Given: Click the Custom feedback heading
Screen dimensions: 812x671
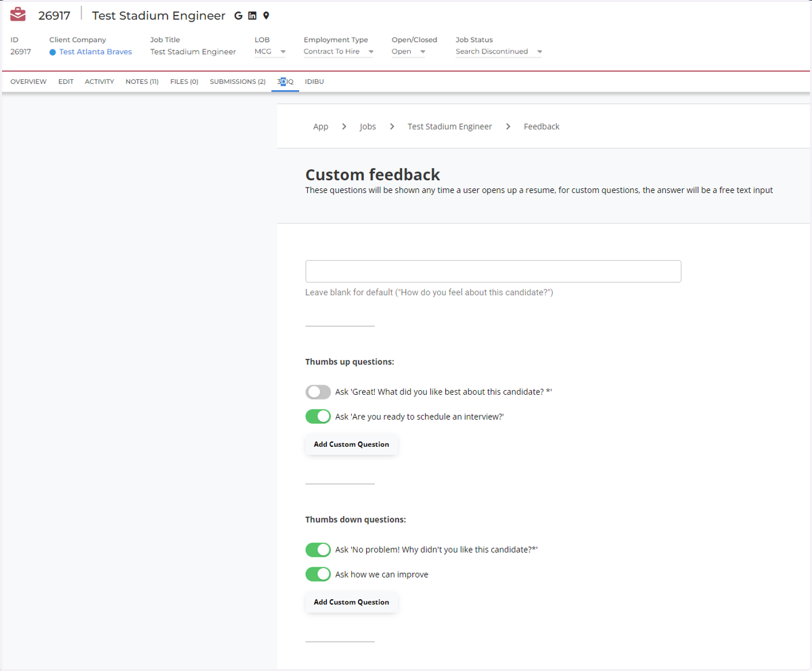Looking at the screenshot, I should pos(373,175).
